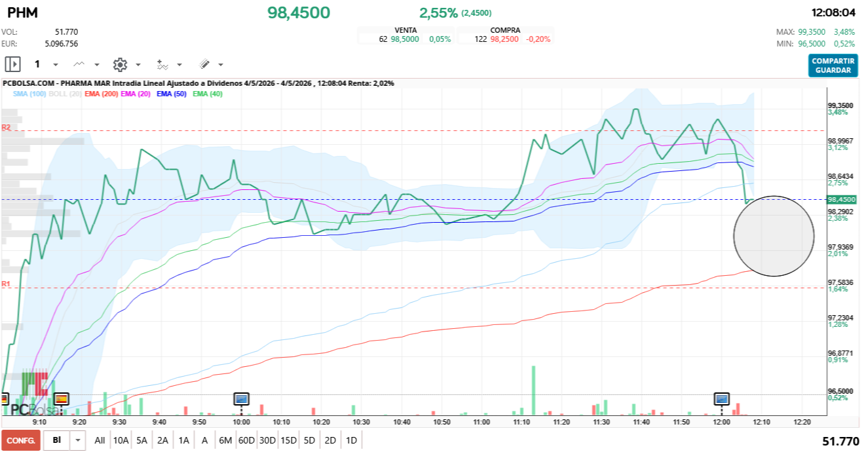Expand the indicators dropdown arrow
Image resolution: width=868 pixels, height=454 pixels.
(179, 65)
